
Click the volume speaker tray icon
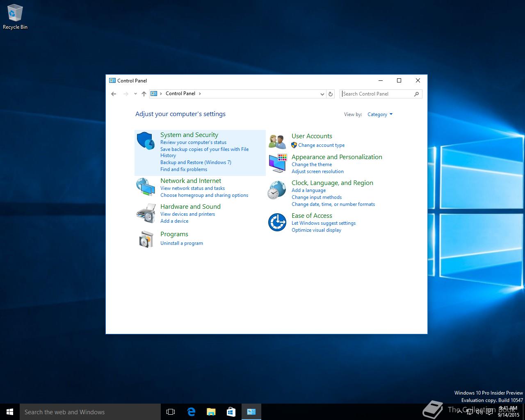(479, 412)
